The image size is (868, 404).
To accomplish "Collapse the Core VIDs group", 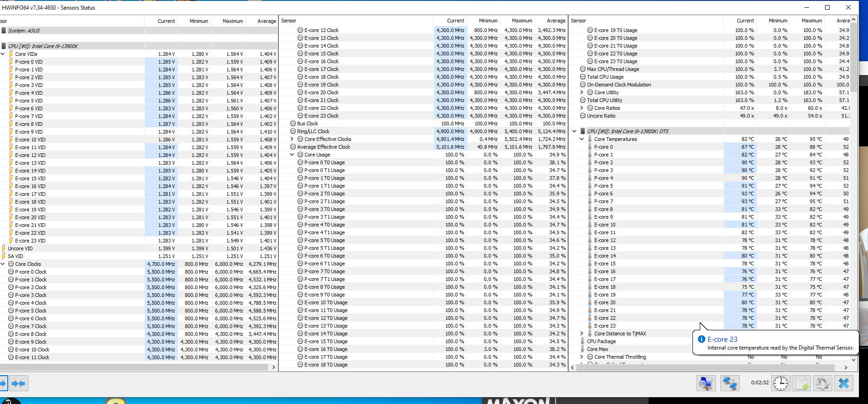I will pyautogui.click(x=3, y=54).
